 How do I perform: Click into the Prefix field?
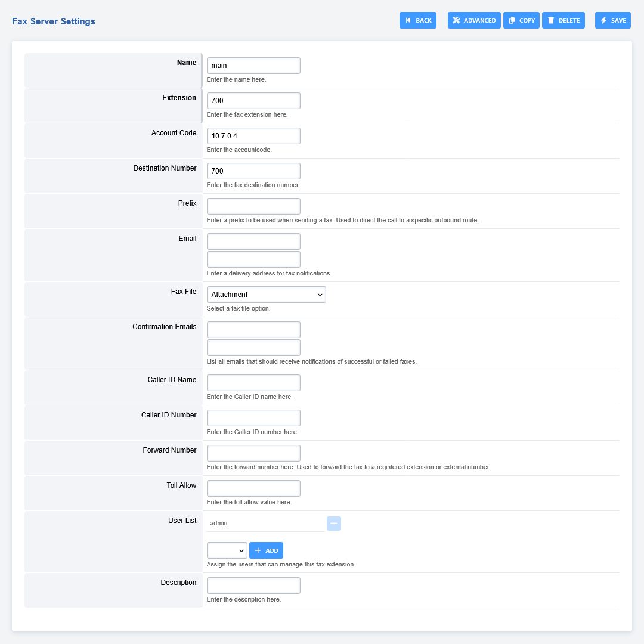point(253,206)
